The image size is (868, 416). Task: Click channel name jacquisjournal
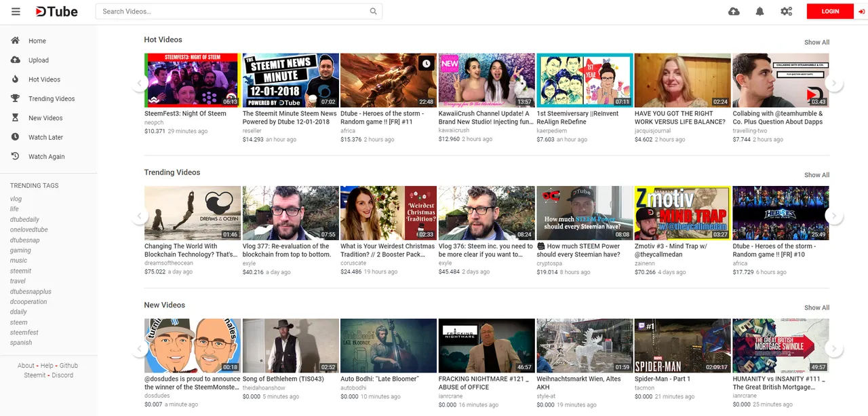pyautogui.click(x=654, y=131)
